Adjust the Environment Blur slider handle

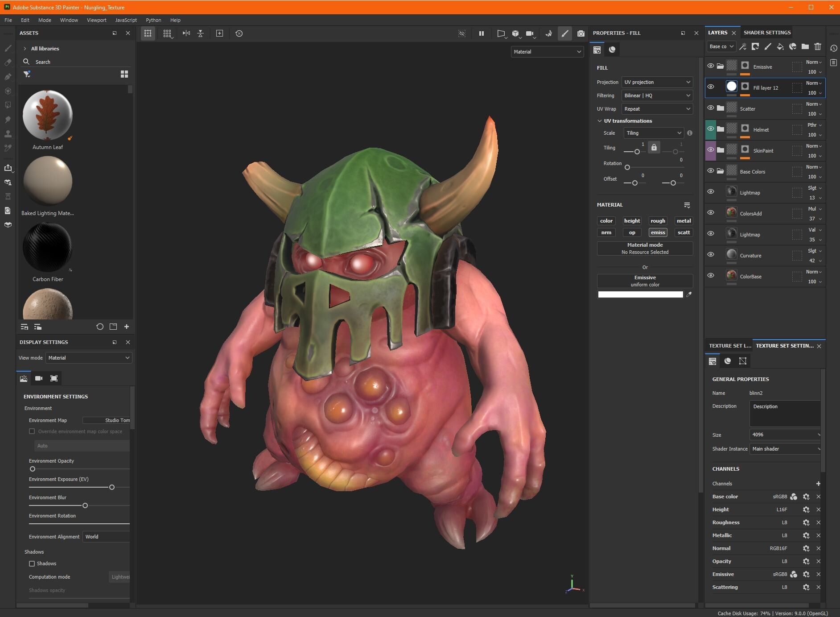(85, 505)
